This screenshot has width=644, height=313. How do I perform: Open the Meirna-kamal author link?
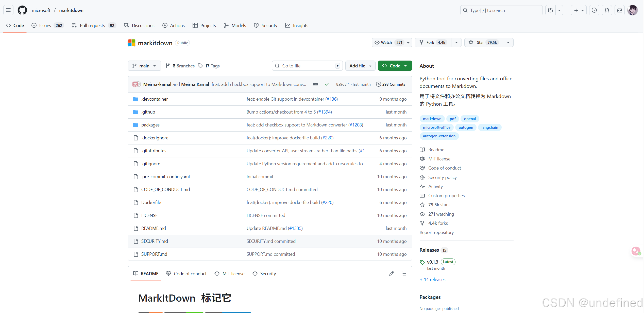pyautogui.click(x=157, y=84)
